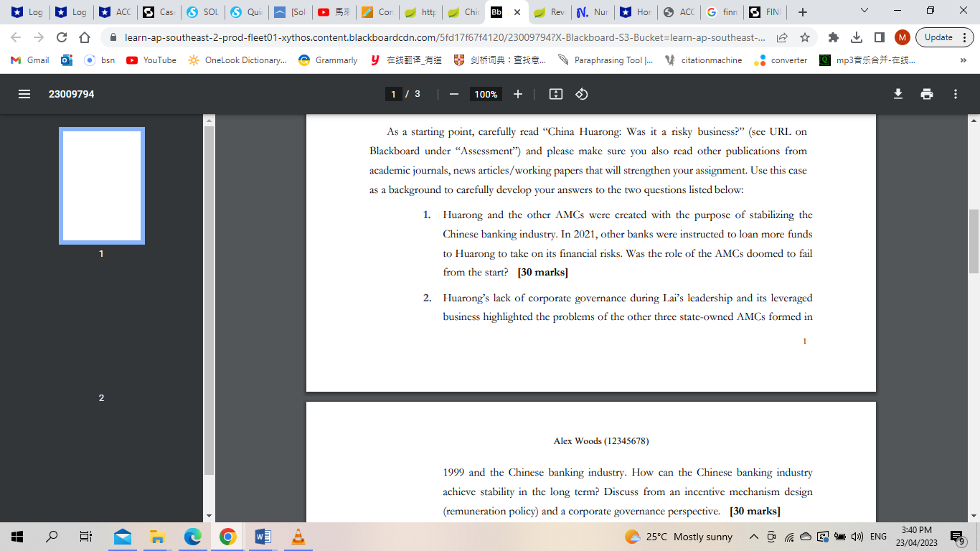The image size is (980, 551).
Task: Show Chrome downloads from the toolbar
Action: [856, 37]
